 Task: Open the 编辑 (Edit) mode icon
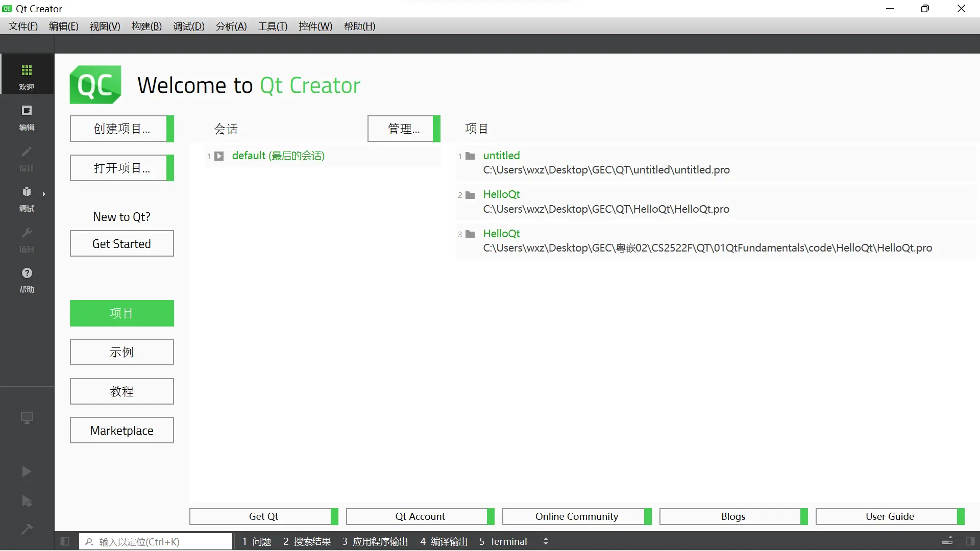click(27, 111)
